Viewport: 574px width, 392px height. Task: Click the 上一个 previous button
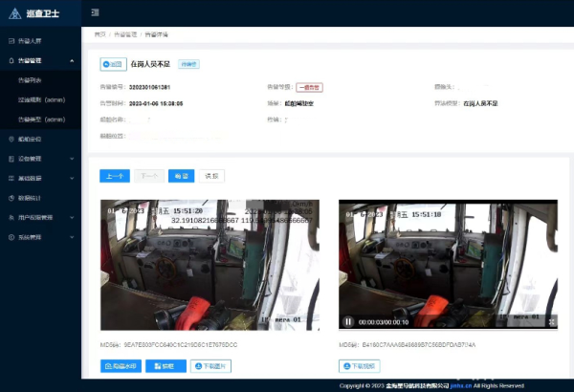coord(114,176)
